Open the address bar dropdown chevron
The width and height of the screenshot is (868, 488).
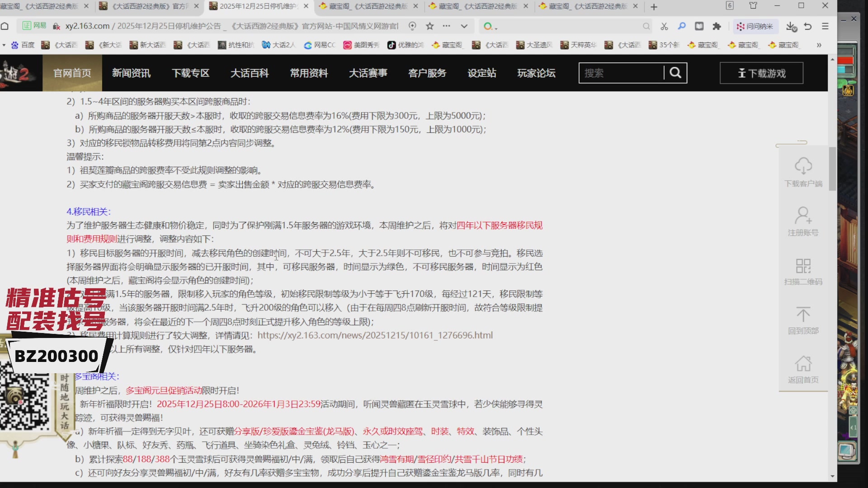464,26
